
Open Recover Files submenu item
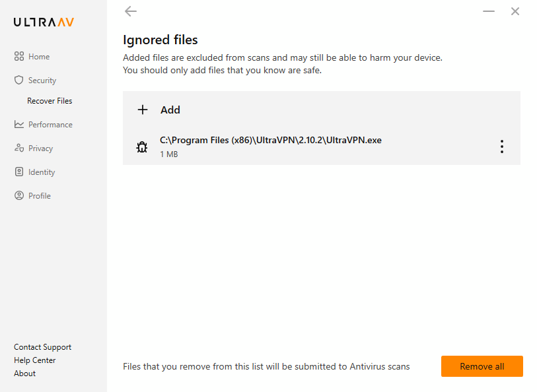[x=50, y=101]
